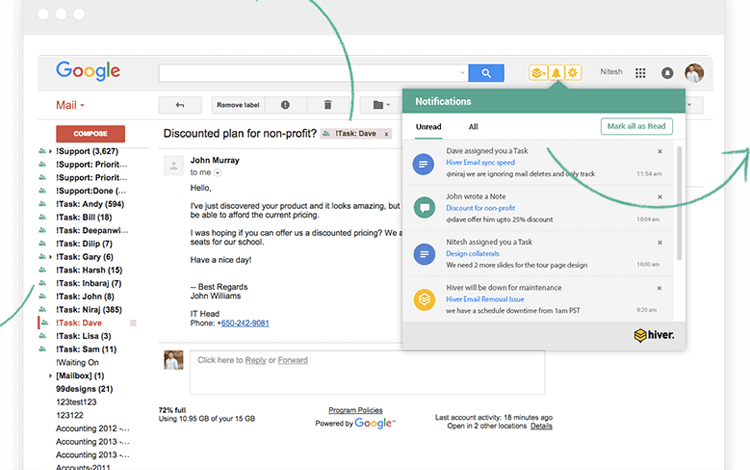Select the !Task: Harsh (15) label
Viewport: 750px width, 470px height.
pos(89,270)
